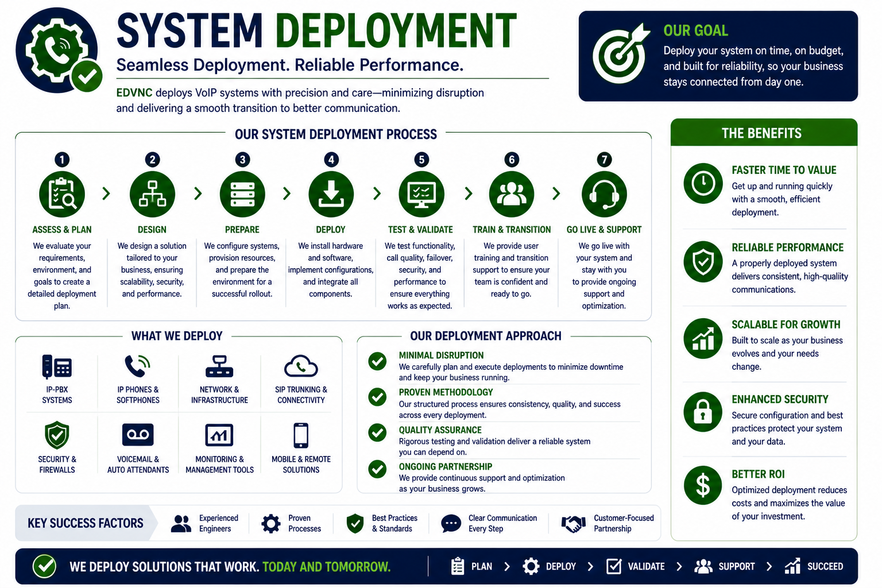Click the 'SIP TRUNKING & CONNECTIVITY' label
This screenshot has width=882, height=588.
click(301, 394)
